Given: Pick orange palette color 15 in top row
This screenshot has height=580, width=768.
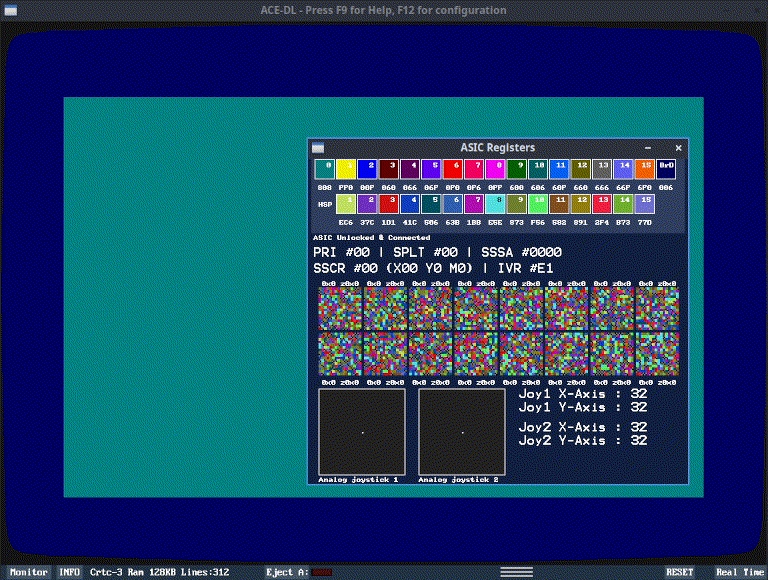Looking at the screenshot, I should pos(645,168).
